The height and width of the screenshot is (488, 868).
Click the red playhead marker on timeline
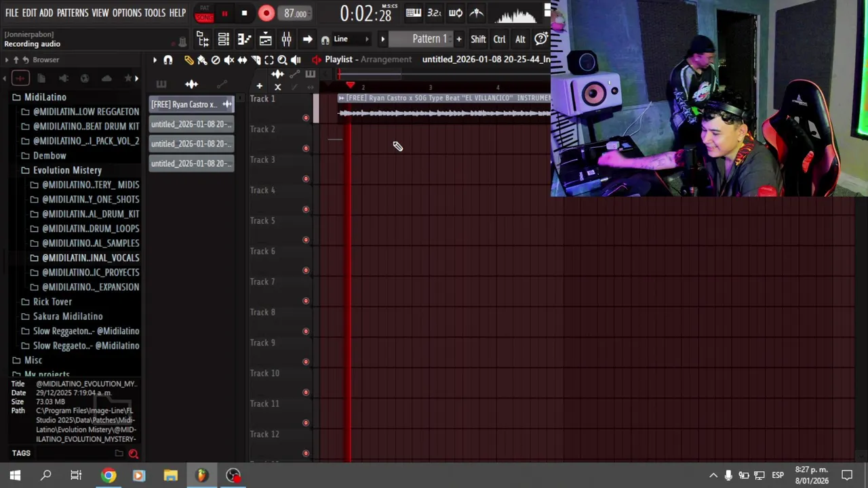click(350, 85)
